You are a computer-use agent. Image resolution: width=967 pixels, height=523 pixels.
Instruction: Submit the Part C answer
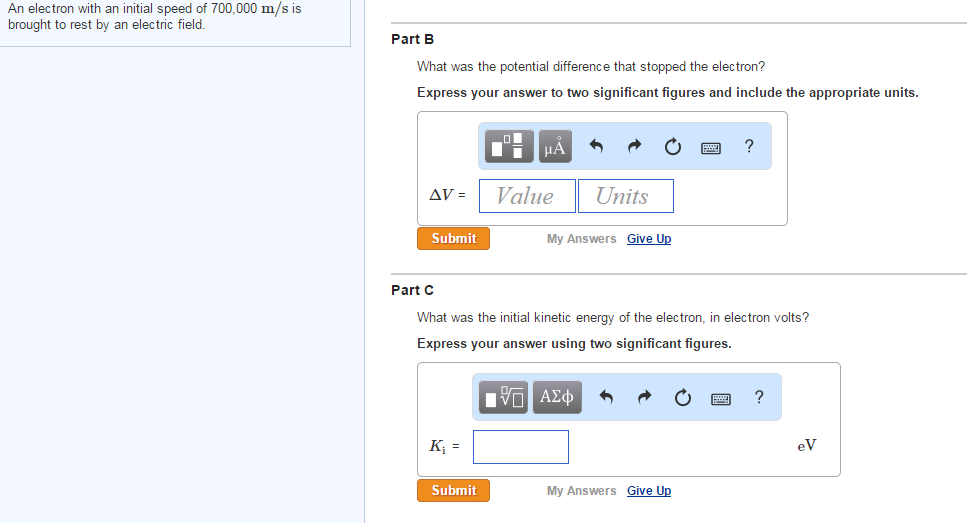453,490
